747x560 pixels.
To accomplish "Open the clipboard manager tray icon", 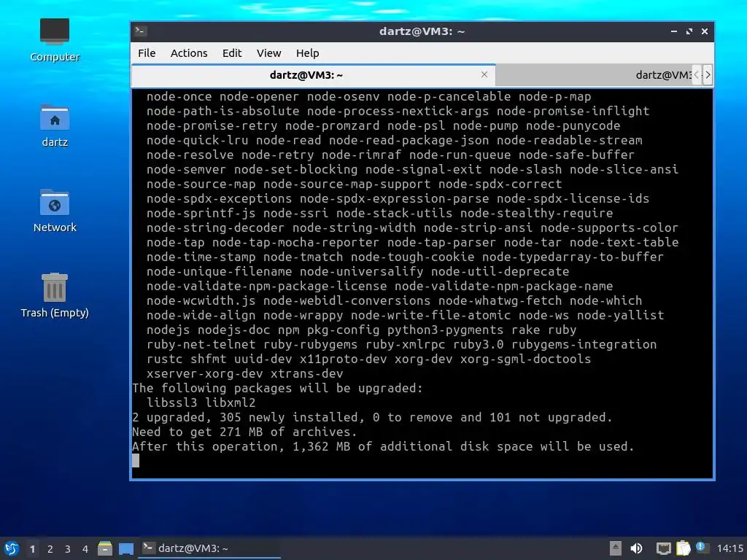I will [683, 548].
